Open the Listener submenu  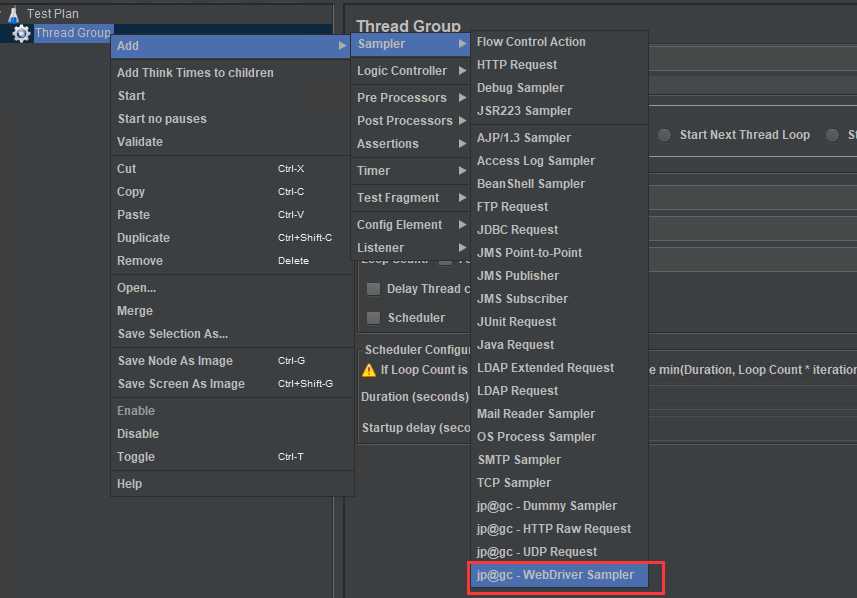click(410, 247)
